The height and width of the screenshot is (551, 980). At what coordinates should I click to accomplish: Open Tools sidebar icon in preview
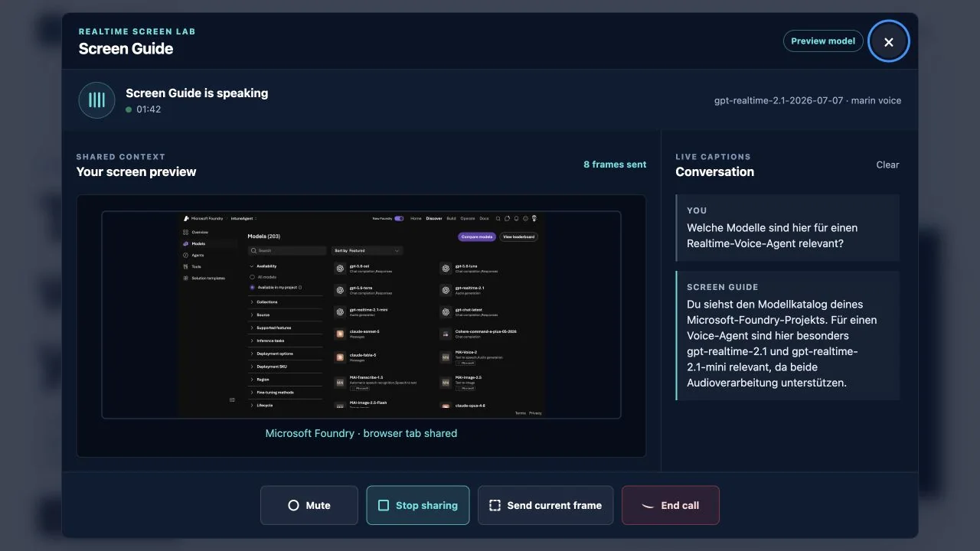pos(186,266)
